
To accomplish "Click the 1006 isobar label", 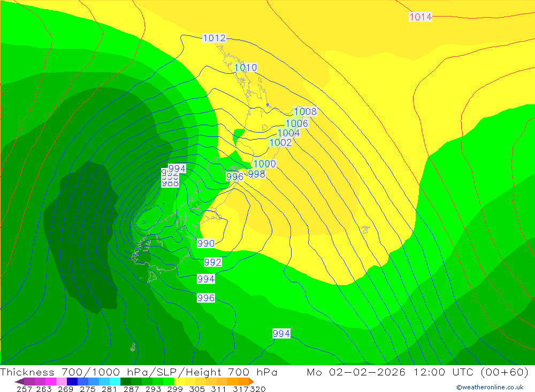I will point(297,123).
